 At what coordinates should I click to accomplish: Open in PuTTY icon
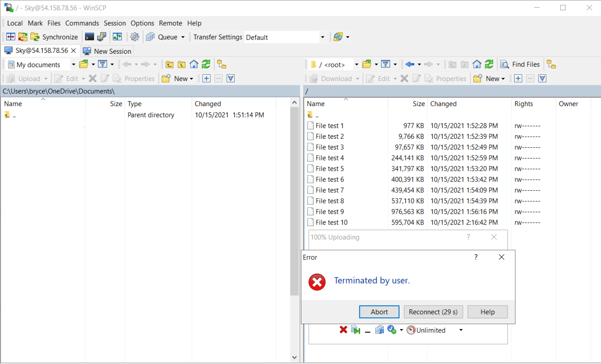pyautogui.click(x=101, y=37)
